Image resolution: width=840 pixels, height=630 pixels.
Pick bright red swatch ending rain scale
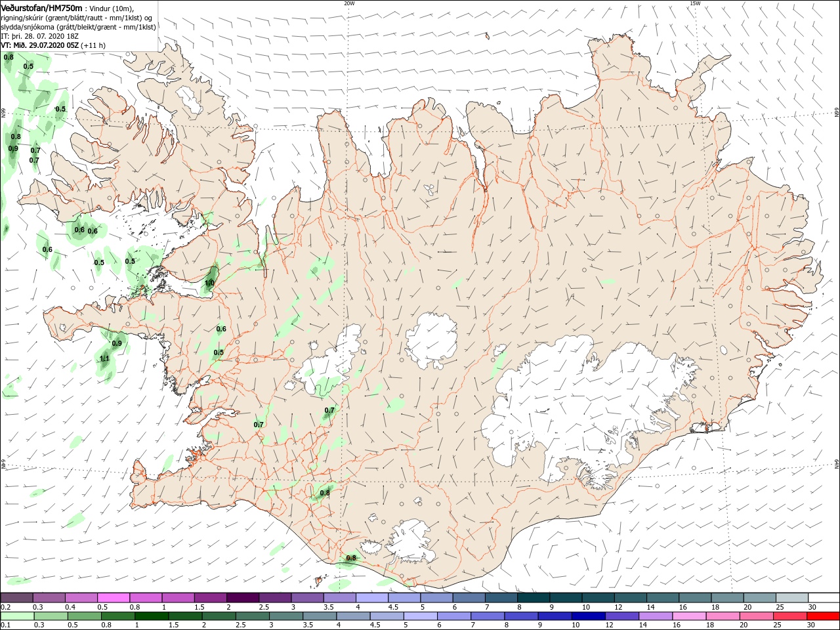[822, 616]
